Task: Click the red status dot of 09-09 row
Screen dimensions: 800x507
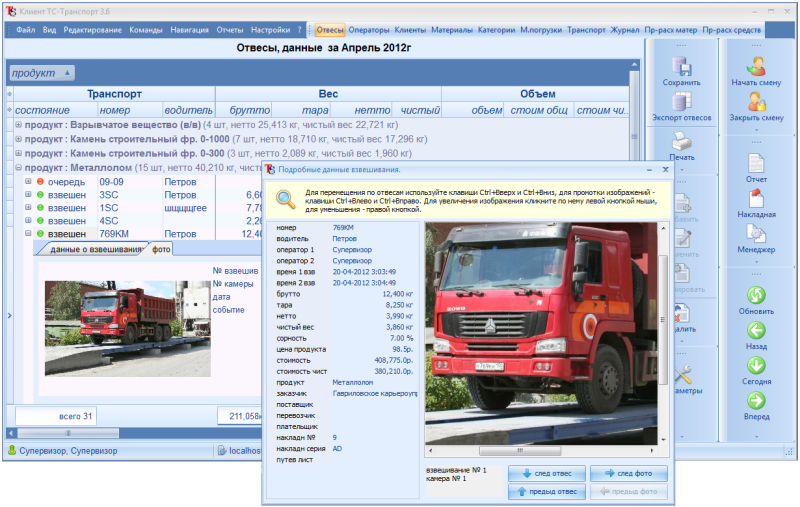Action: pos(40,182)
